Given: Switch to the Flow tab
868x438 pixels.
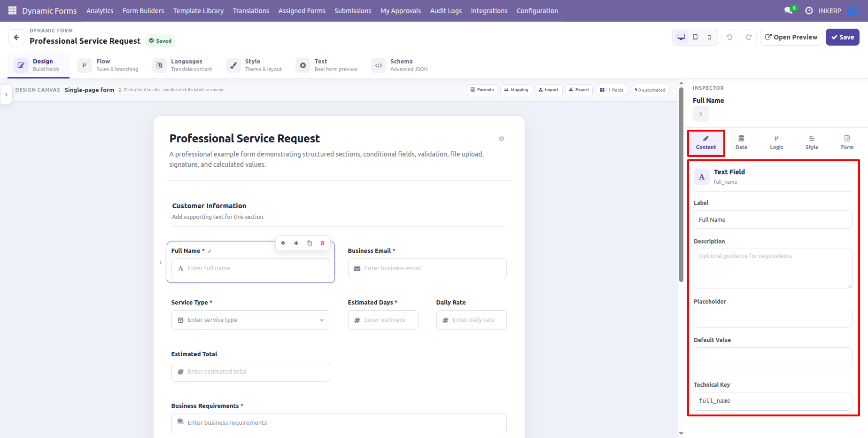Looking at the screenshot, I should pos(108,65).
